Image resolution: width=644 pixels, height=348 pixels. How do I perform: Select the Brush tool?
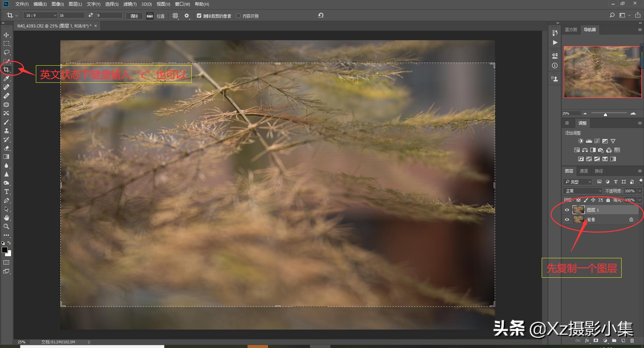pyautogui.click(x=6, y=122)
